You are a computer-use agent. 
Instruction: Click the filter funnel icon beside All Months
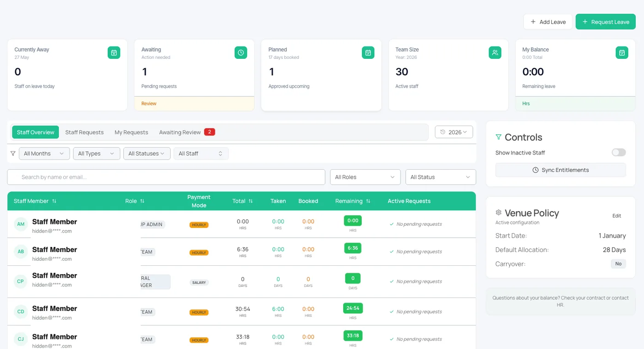click(x=13, y=154)
